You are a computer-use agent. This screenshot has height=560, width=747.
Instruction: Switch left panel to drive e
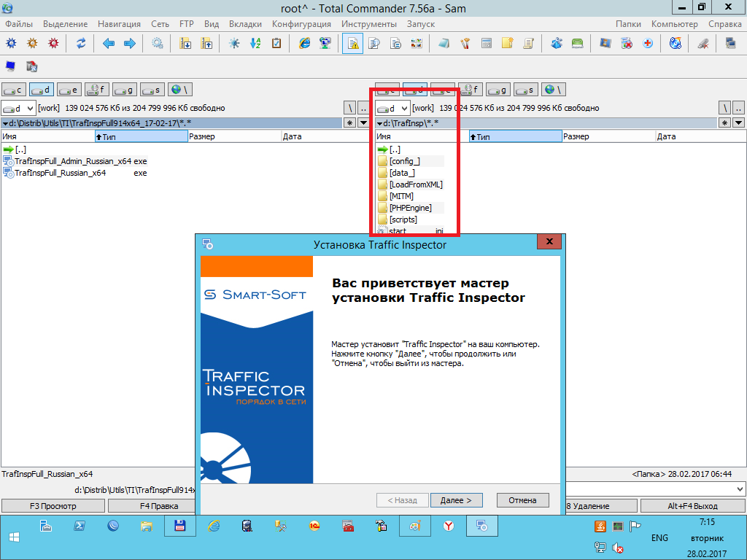[69, 90]
